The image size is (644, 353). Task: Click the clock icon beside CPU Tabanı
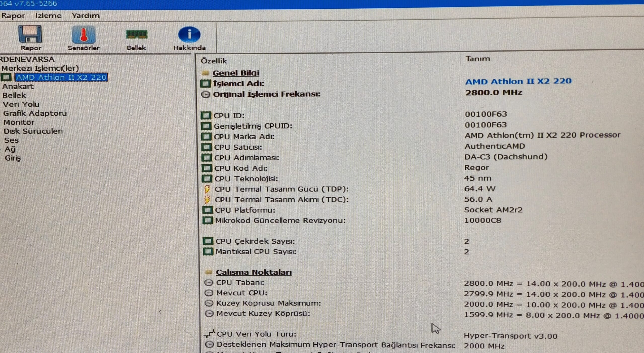tap(209, 283)
